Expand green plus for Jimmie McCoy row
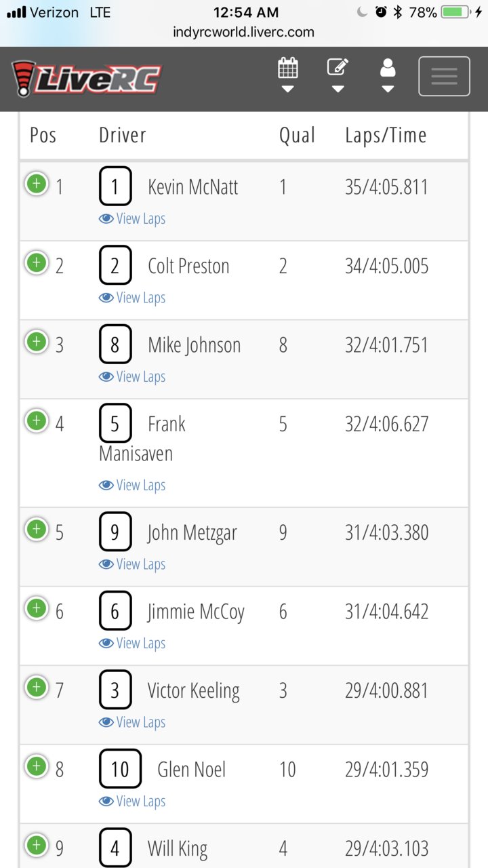Screen dimensions: 488x868 tap(37, 608)
